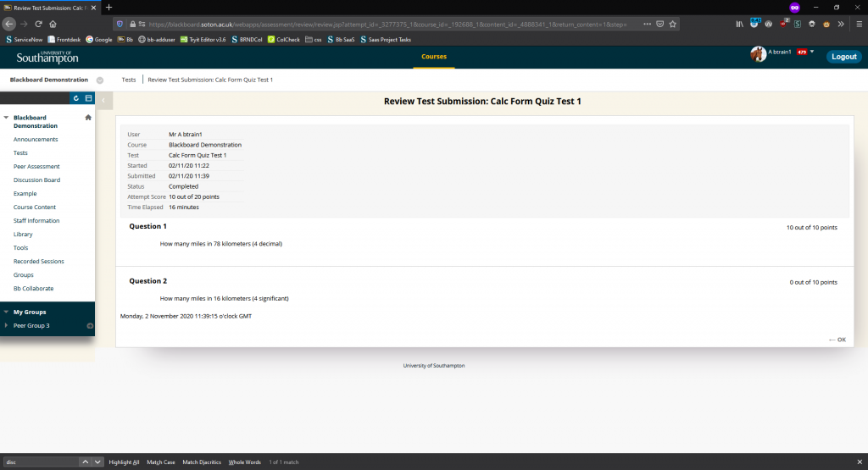Screen dimensions: 868x470
Task: Reload the page with the browser reload icon
Action: click(38, 24)
